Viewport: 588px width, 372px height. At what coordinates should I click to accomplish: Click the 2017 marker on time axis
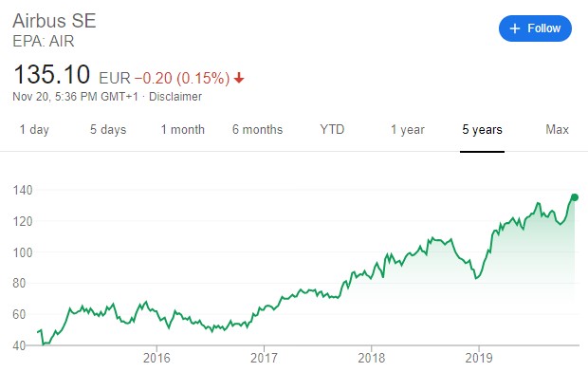(x=264, y=358)
